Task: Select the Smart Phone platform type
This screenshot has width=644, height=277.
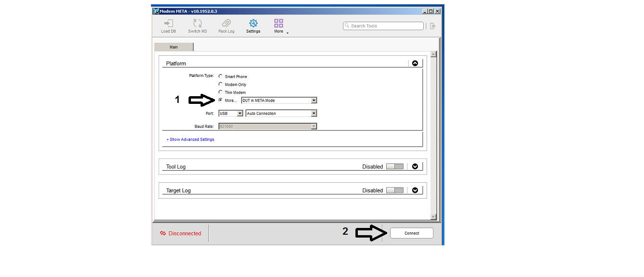Action: (221, 76)
